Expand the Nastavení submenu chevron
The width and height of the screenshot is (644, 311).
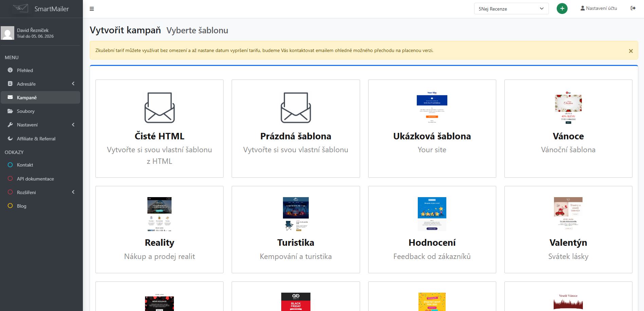click(73, 125)
